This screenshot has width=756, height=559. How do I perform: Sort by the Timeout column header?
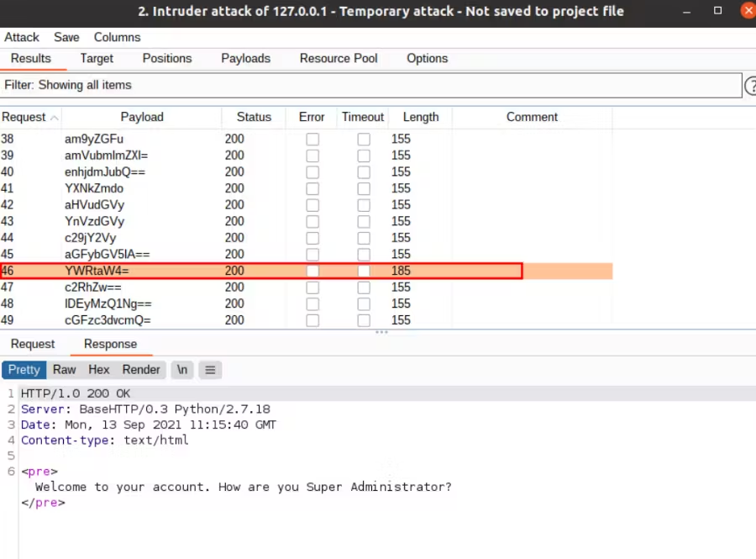pyautogui.click(x=363, y=117)
